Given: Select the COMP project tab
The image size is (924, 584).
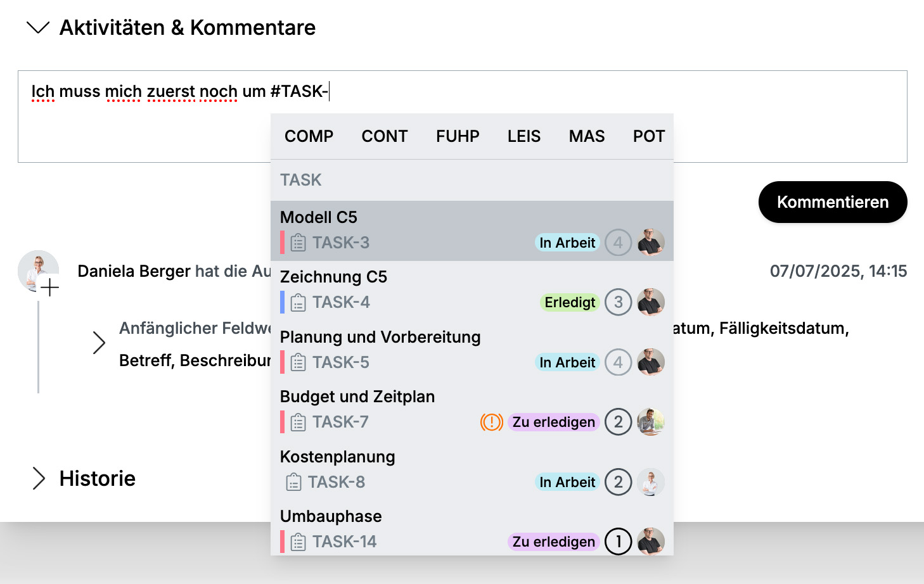Looking at the screenshot, I should (x=309, y=136).
